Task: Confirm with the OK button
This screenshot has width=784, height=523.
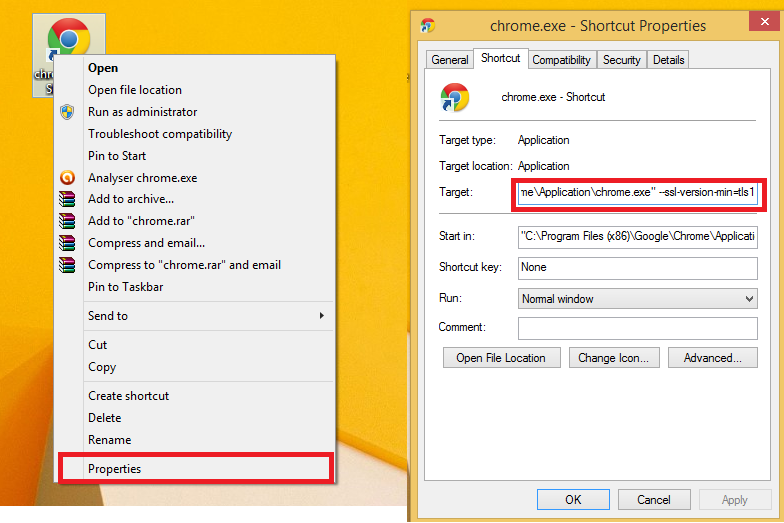Action: (x=573, y=500)
